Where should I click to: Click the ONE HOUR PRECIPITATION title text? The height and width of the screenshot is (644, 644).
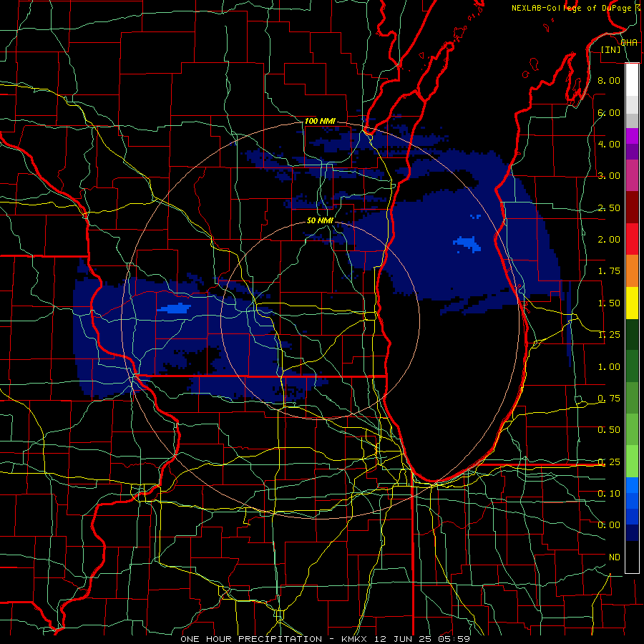coord(251,639)
